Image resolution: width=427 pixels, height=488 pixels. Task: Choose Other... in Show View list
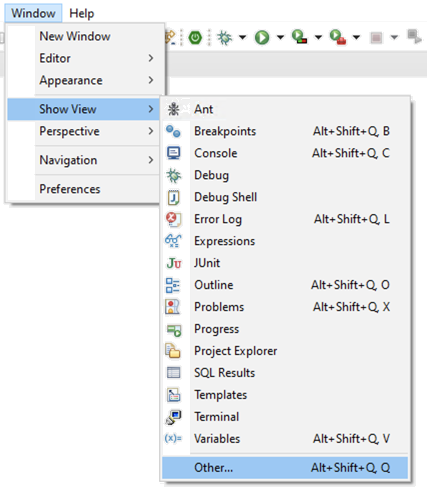[285, 468]
